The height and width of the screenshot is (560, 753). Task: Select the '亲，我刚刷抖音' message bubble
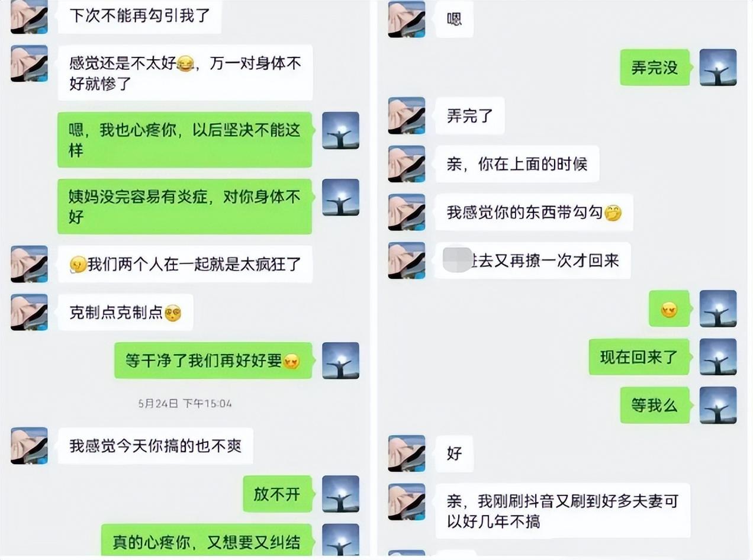(x=563, y=511)
